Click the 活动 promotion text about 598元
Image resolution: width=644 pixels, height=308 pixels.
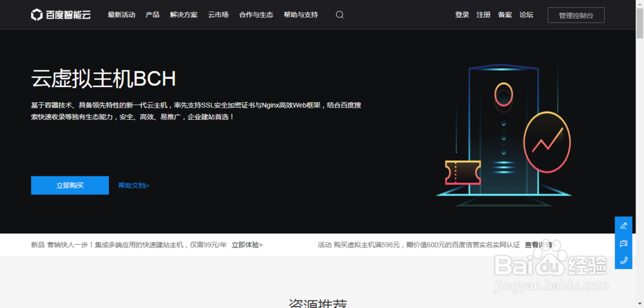[x=419, y=245]
